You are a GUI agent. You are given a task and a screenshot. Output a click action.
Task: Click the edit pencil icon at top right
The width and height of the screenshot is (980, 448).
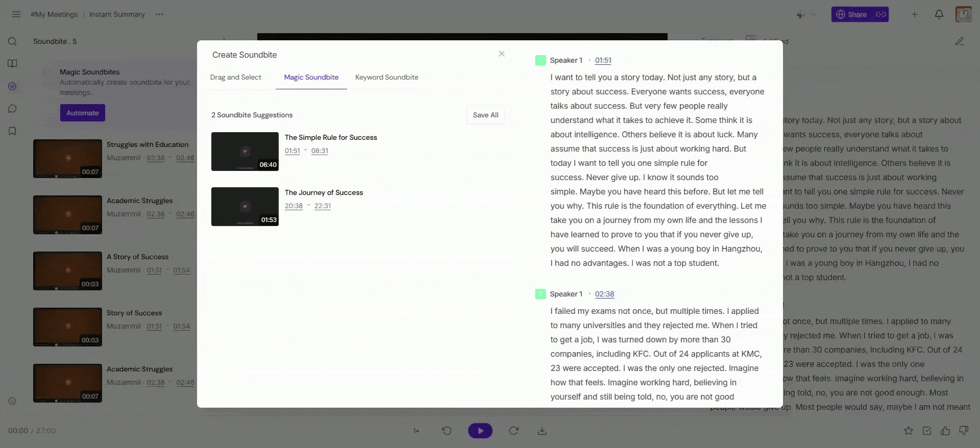click(x=960, y=41)
